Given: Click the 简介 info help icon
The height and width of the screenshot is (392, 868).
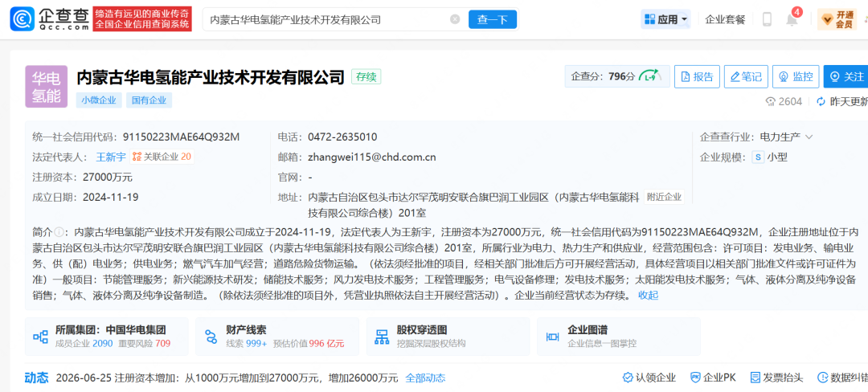Looking at the screenshot, I should point(58,231).
